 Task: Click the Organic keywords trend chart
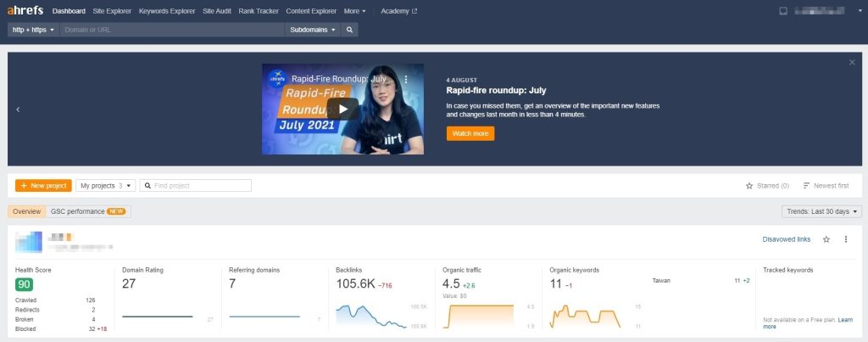pos(585,316)
